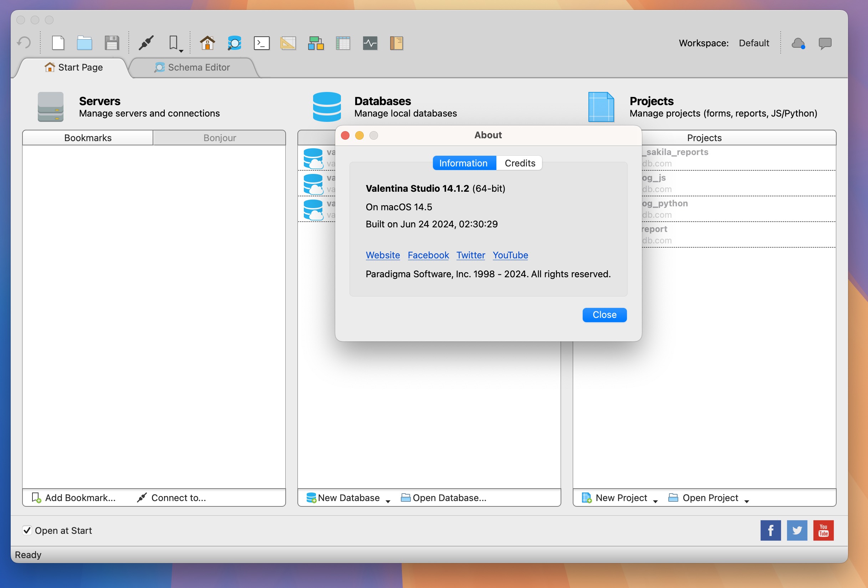868x588 pixels.
Task: Switch to Credits tab in About
Action: 520,163
